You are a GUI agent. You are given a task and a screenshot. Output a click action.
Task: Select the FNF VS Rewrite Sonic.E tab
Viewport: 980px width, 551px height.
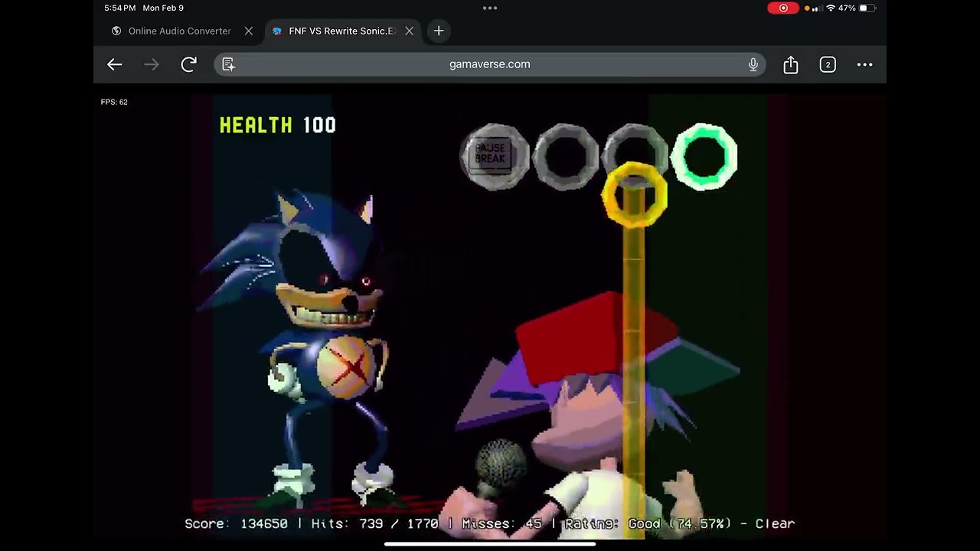pos(341,31)
